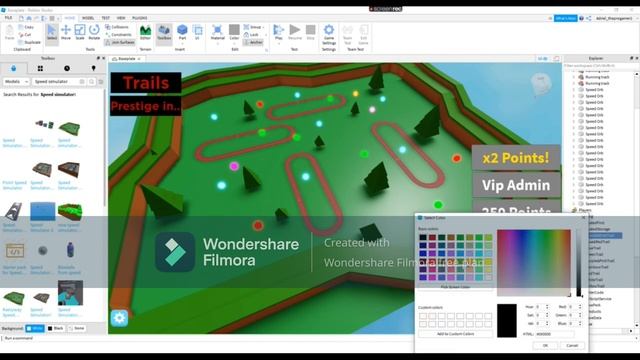This screenshot has height=360, width=640.
Task: Set Toolbox background to White
Action: click(35, 328)
